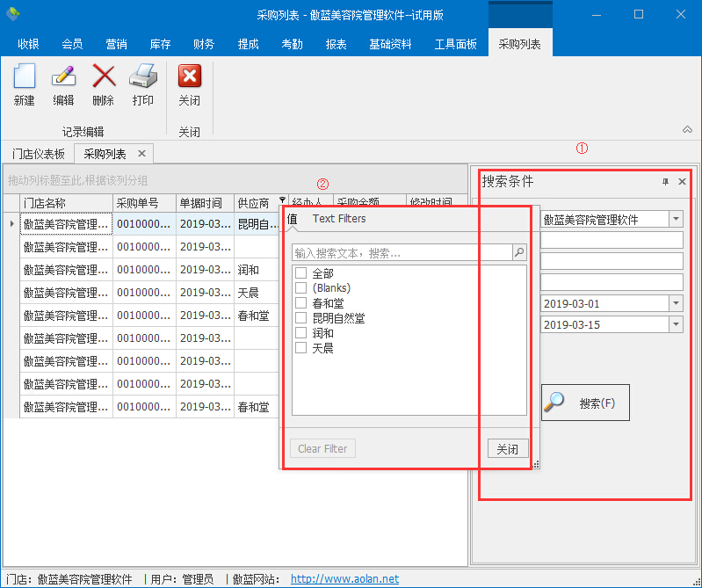Close the 采购列表 document tab
The height and width of the screenshot is (588, 702).
(141, 154)
